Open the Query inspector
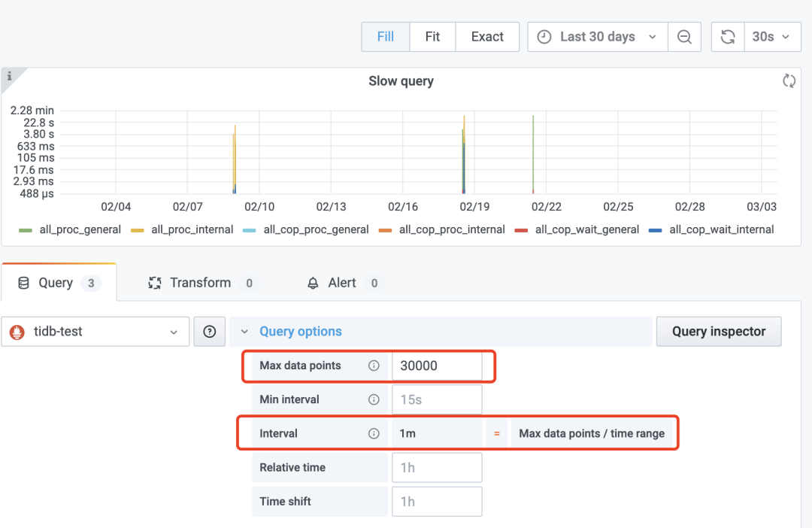This screenshot has width=812, height=528. pos(718,332)
